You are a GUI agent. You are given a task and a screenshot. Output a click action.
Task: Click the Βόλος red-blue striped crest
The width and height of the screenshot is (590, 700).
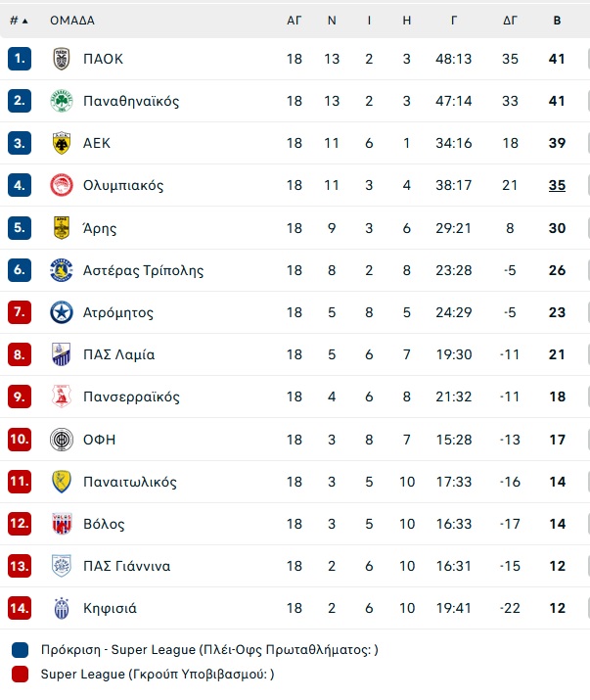tap(62, 524)
